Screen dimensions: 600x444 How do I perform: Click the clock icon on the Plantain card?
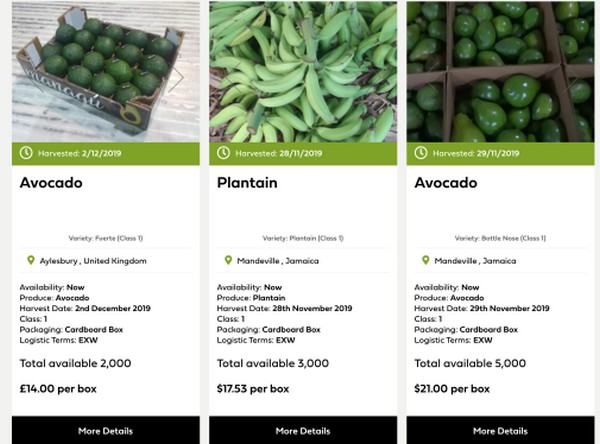tap(225, 153)
